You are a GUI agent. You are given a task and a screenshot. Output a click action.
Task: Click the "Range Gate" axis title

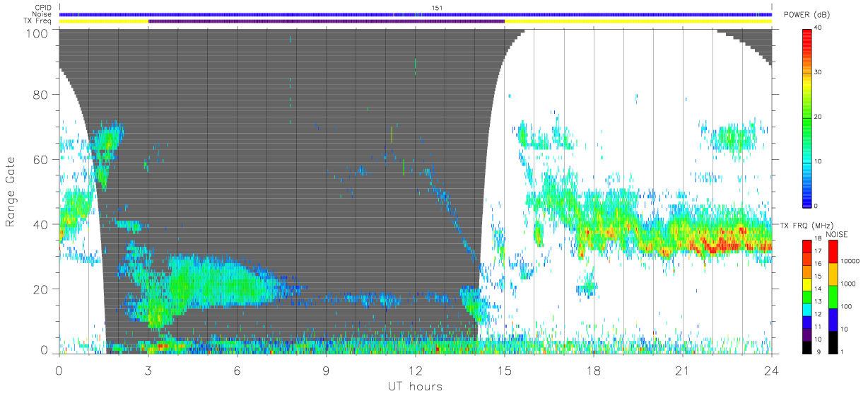11,192
